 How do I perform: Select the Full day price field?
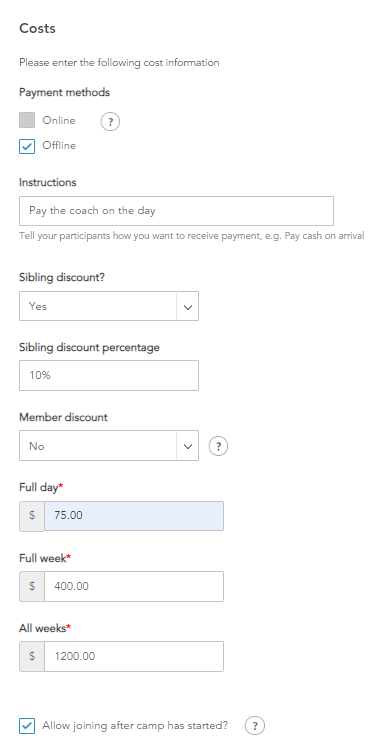134,516
